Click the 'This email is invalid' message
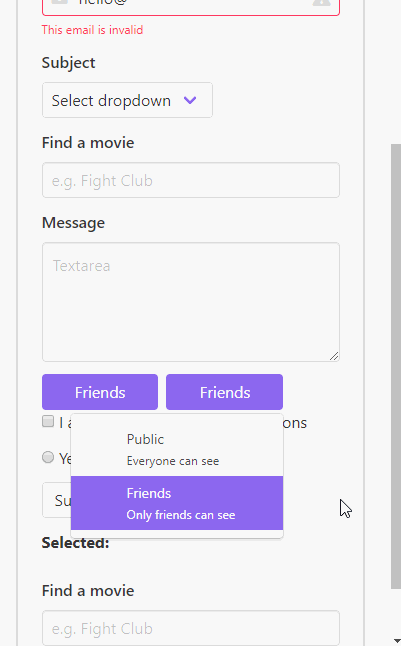The height and width of the screenshot is (646, 401). [92, 30]
